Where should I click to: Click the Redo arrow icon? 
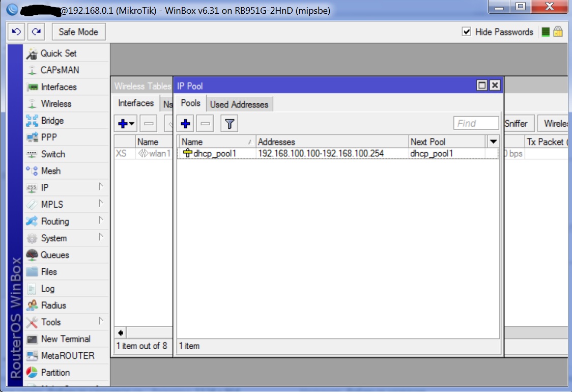[x=36, y=32]
